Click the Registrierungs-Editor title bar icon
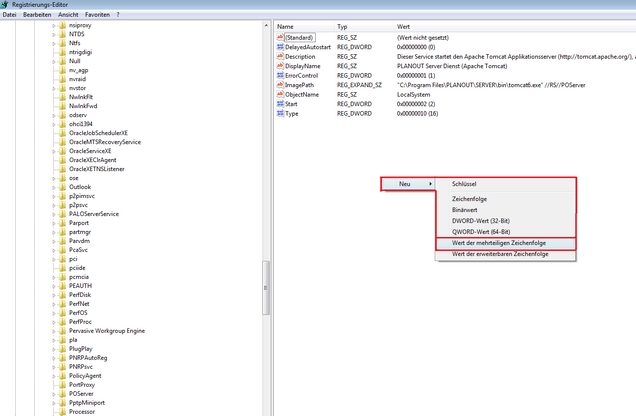The height and width of the screenshot is (416, 636). point(4,4)
